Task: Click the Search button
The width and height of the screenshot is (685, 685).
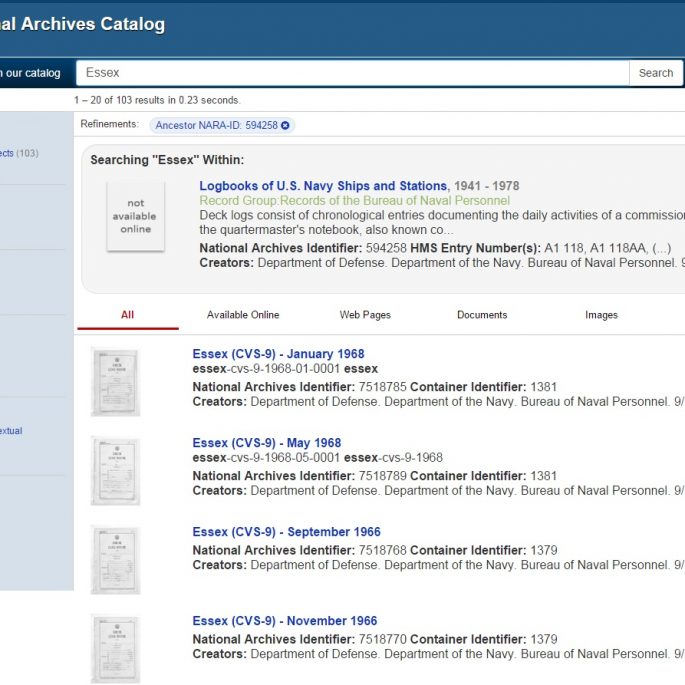Action: (x=655, y=73)
